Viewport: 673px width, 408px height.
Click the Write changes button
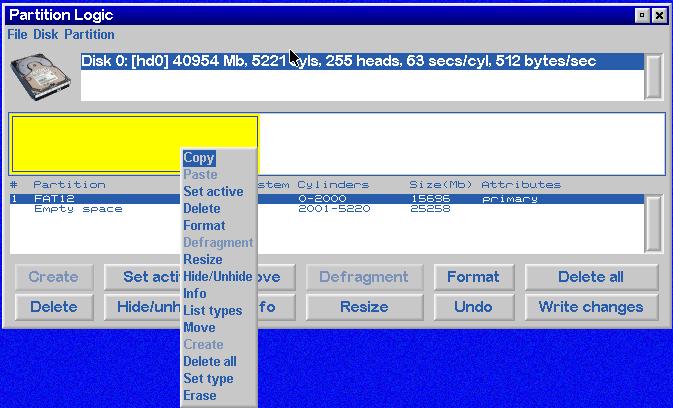tap(591, 307)
